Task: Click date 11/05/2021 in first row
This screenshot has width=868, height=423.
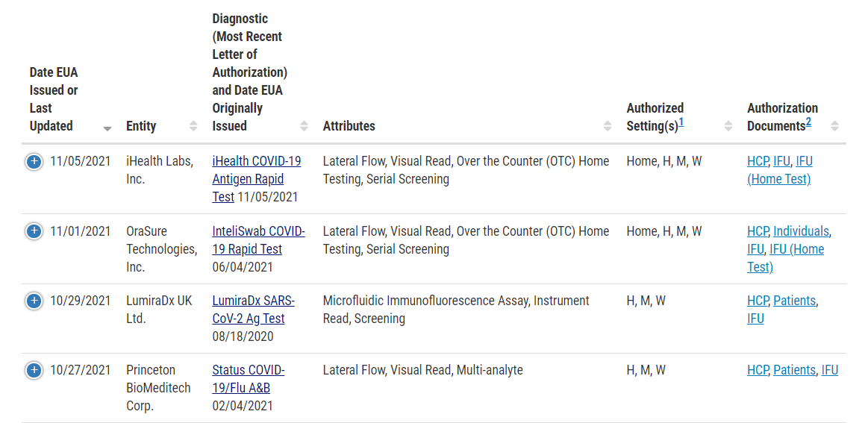Action: [81, 162]
